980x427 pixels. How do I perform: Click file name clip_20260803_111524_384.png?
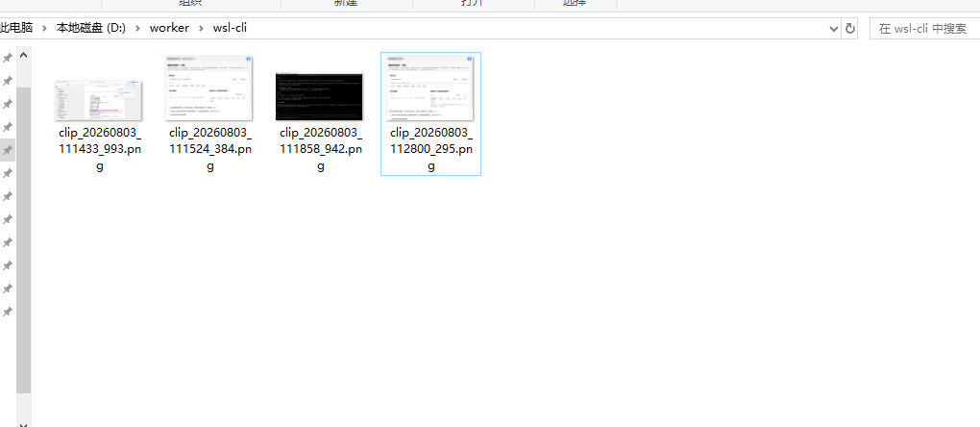(x=210, y=149)
